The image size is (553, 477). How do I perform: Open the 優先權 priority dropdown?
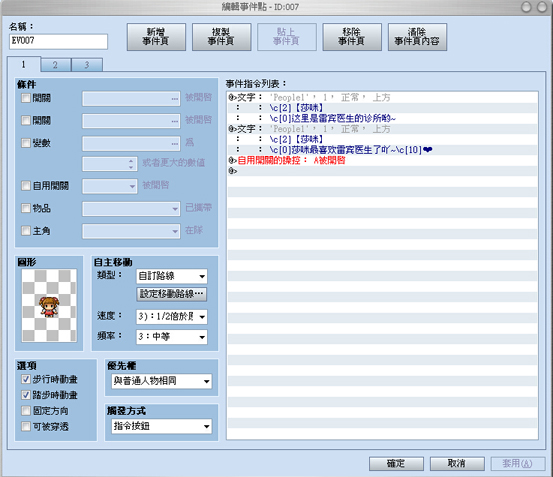coord(162,381)
